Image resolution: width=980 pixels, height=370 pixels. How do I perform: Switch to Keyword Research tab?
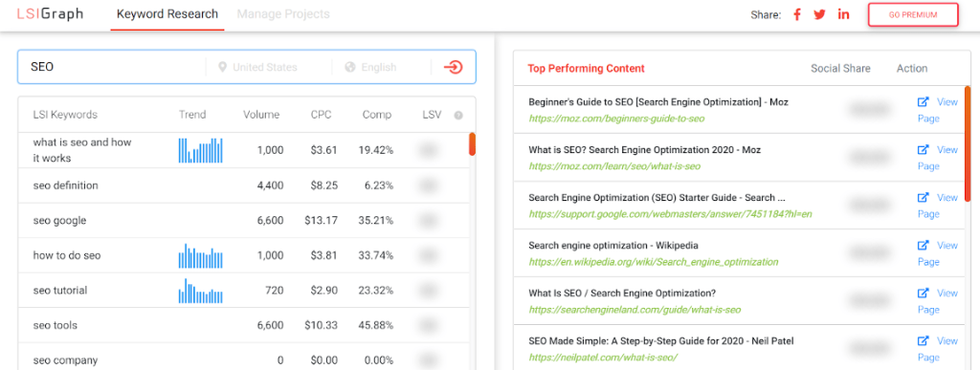click(167, 13)
